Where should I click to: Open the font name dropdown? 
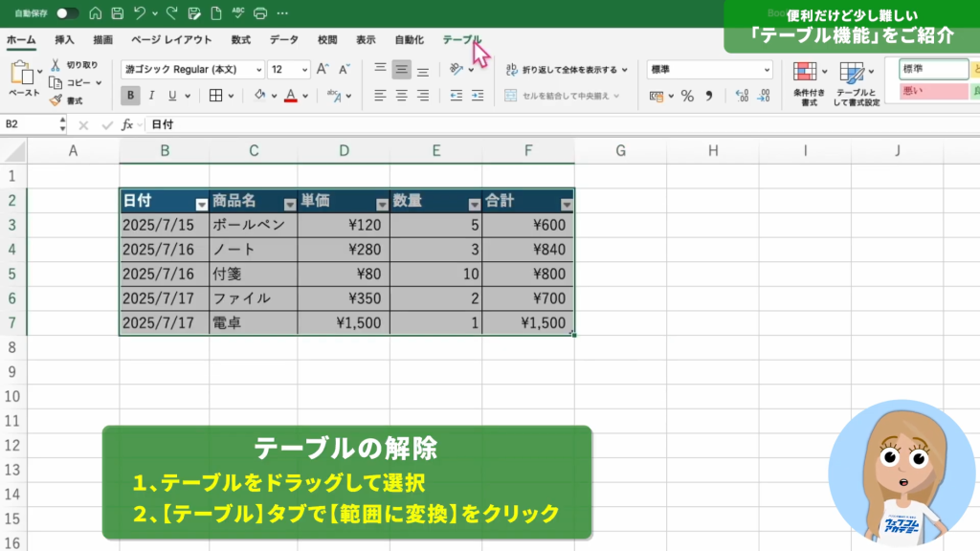(x=192, y=70)
